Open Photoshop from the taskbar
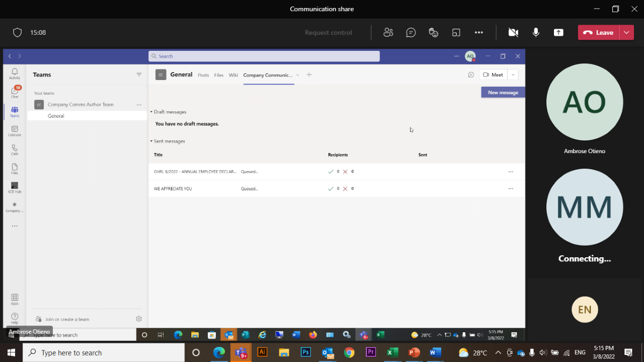Screen dimensions: 644x362 [x=305, y=352]
